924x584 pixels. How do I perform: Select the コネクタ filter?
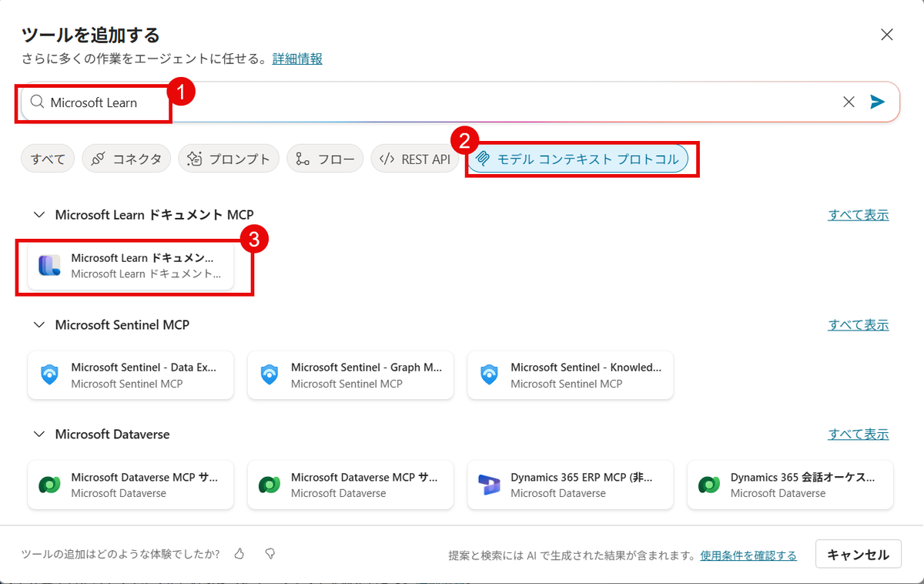coord(126,159)
